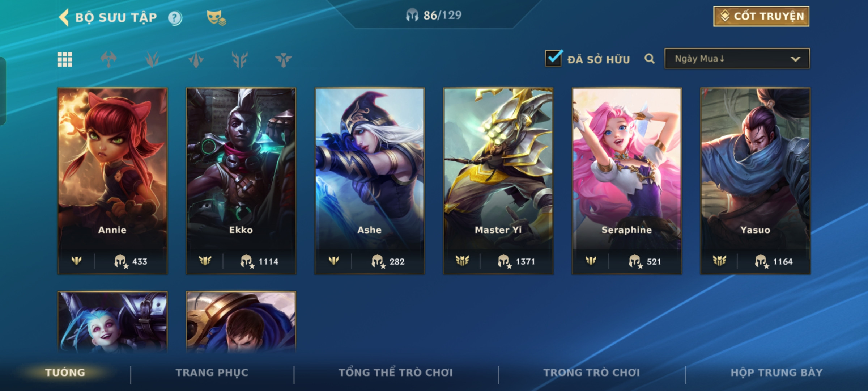Open the Hộp Trưng Bày tab
The width and height of the screenshot is (868, 391).
[776, 373]
